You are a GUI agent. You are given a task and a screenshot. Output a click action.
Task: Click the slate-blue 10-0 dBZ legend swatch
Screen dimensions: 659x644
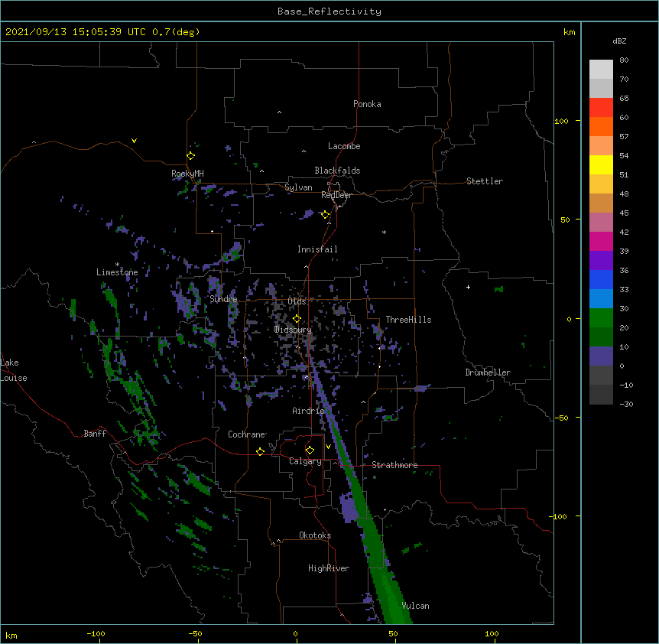[601, 356]
